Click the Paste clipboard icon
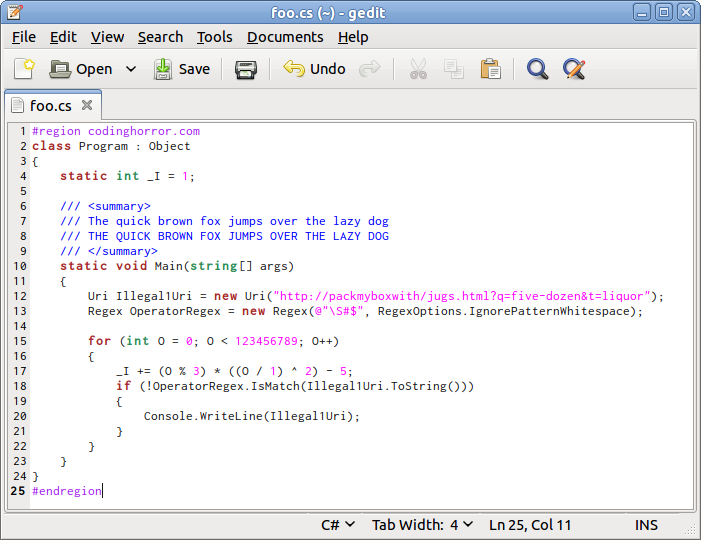The width and height of the screenshot is (701, 540). point(490,69)
